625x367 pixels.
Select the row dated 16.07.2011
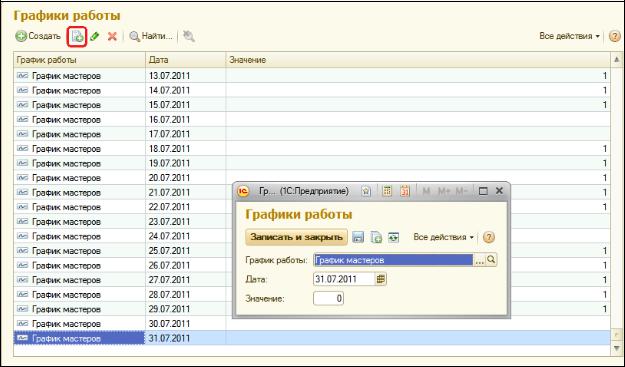(x=312, y=120)
